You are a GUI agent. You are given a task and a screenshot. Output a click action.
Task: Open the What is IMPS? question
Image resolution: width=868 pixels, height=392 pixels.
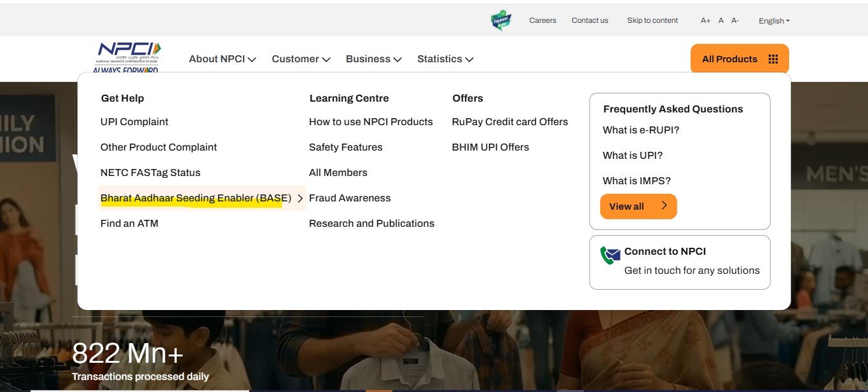click(637, 181)
